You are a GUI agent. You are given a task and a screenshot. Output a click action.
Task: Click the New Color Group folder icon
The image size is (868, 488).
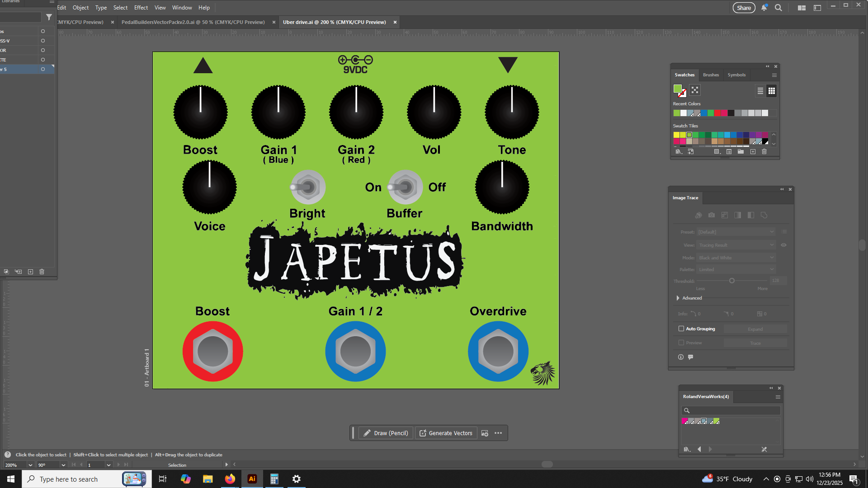click(x=741, y=152)
